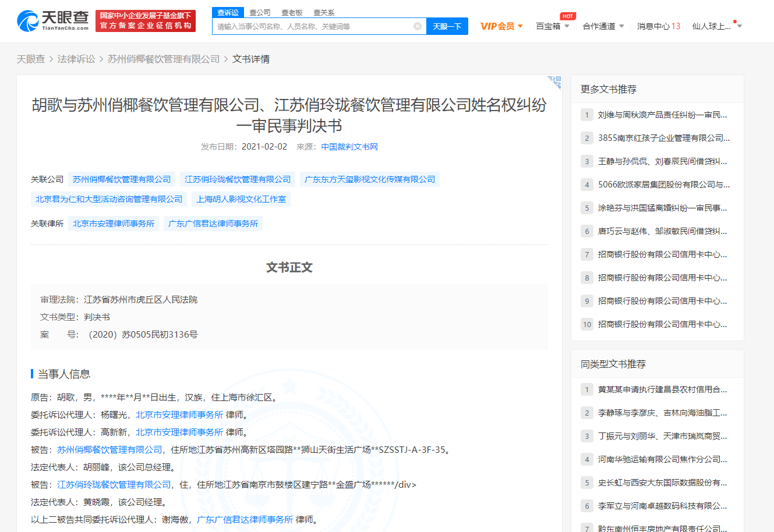Select court name 江苏省苏州市虎丘区人民法院

coord(140,300)
